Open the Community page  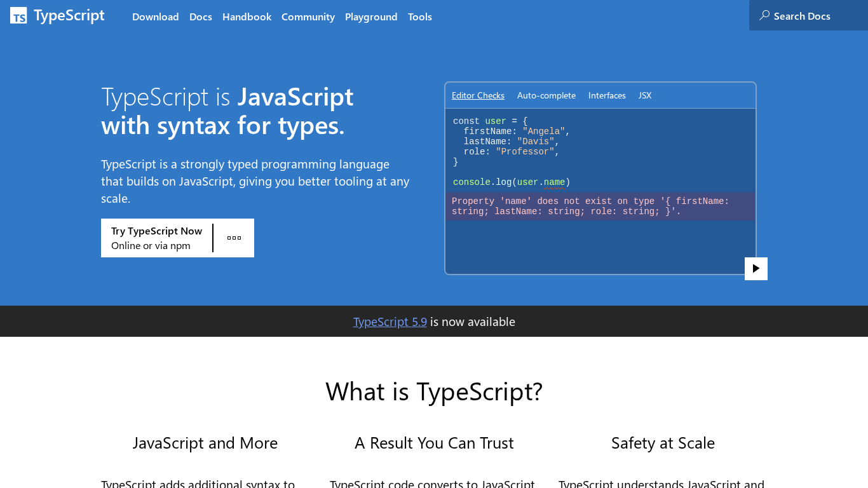click(x=308, y=17)
